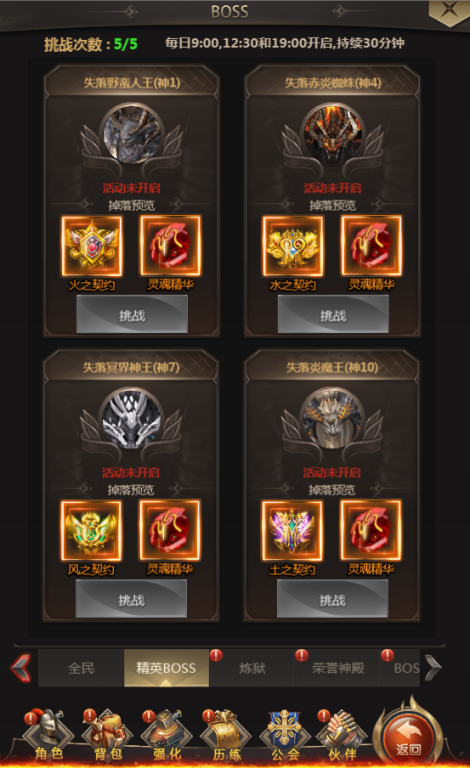The image size is (470, 768).
Task: Open the 历练 training scroll icon
Action: [x=226, y=735]
